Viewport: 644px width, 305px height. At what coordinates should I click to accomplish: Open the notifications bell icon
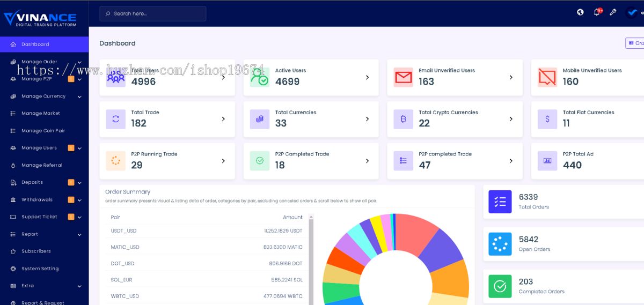pos(597,12)
